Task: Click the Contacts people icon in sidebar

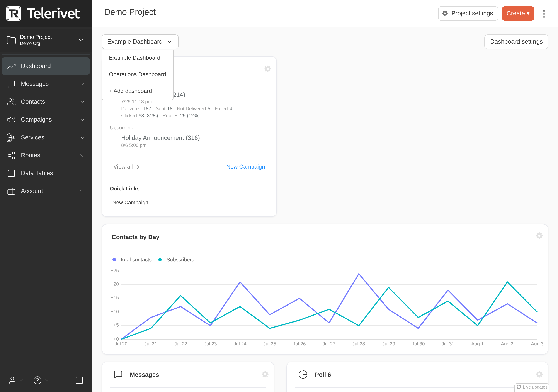Action: [x=11, y=102]
